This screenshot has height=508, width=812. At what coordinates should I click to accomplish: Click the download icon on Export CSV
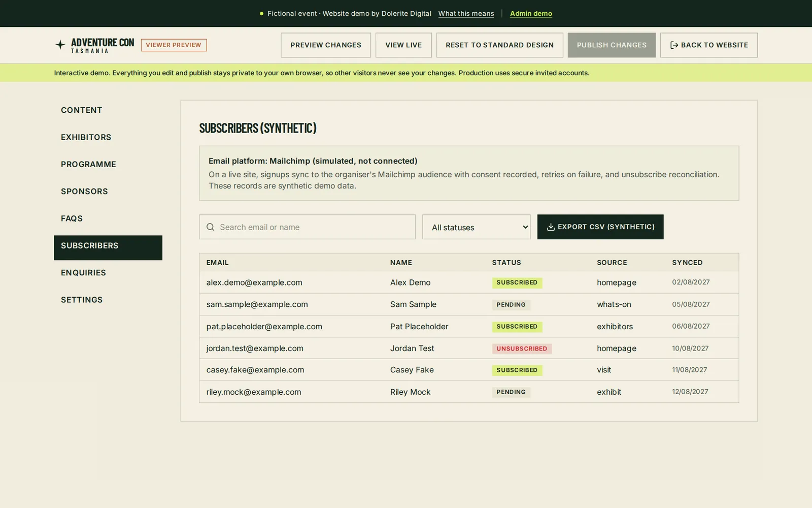coord(551,227)
